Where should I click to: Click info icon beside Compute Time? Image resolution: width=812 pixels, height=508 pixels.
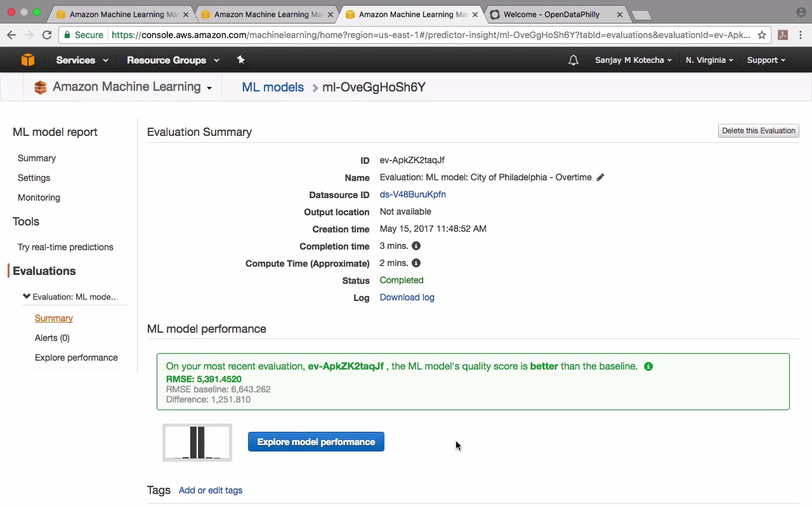(x=416, y=263)
